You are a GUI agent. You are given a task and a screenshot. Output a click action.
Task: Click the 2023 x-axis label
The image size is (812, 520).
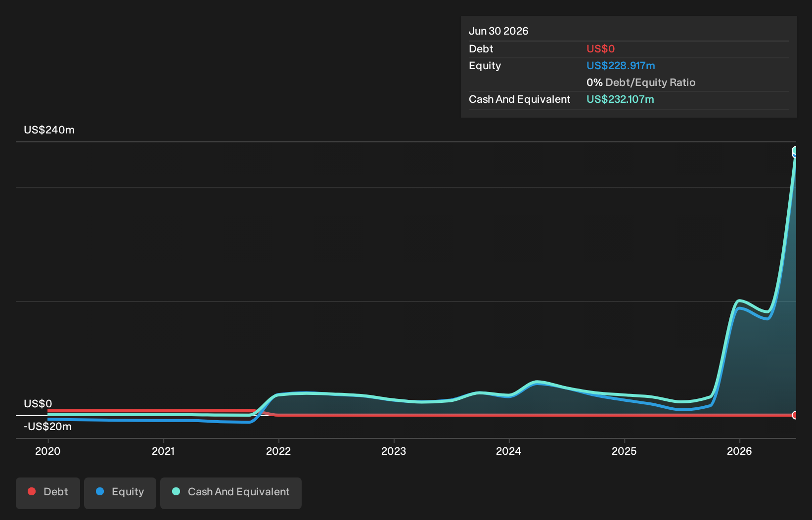(x=394, y=451)
